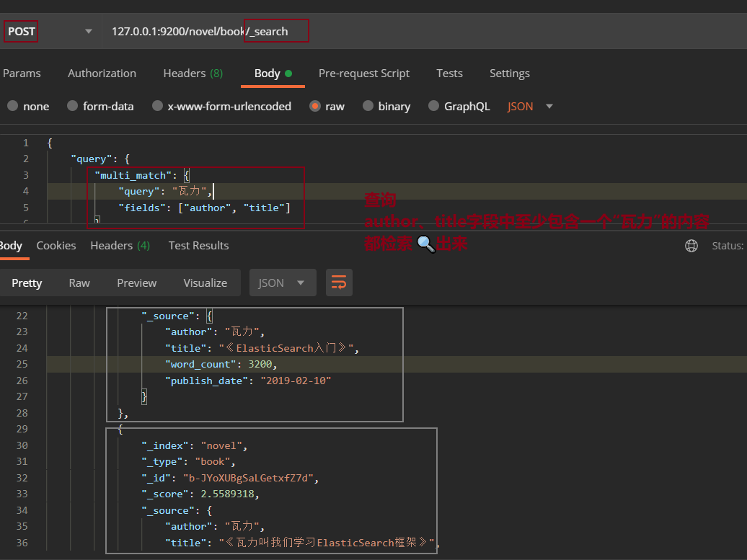
Task: Click title "《ElasticSearch入门》" response line
Action: coord(262,348)
